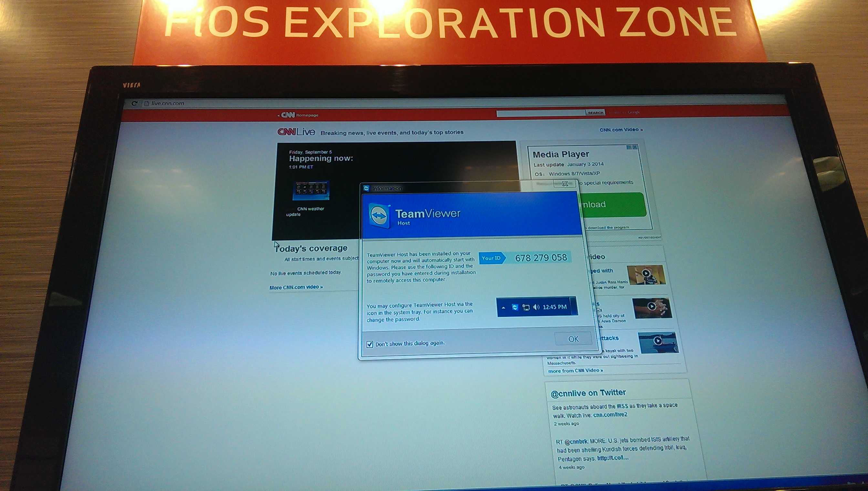Click the small TeamViewer icon in Information title bar
Image resolution: width=868 pixels, height=491 pixels.
(367, 189)
